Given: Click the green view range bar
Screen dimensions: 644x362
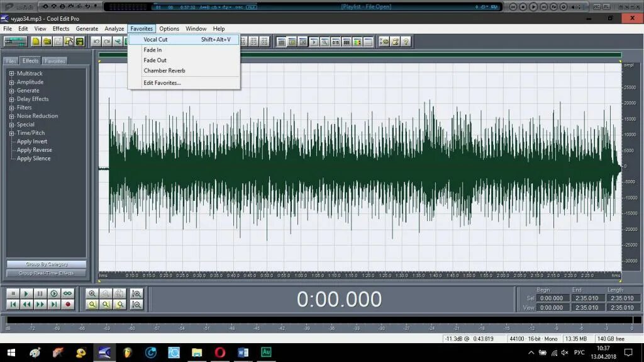Looking at the screenshot, I should pyautogui.click(x=360, y=55).
